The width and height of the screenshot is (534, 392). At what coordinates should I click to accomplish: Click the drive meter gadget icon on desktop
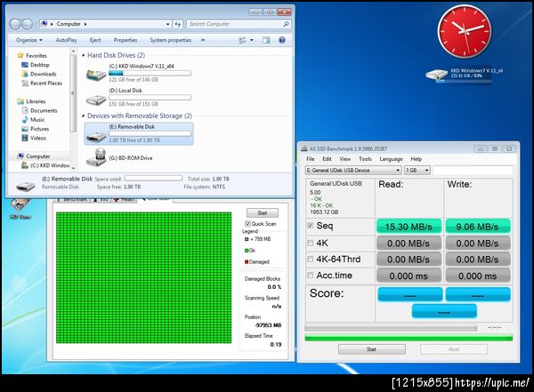[437, 74]
